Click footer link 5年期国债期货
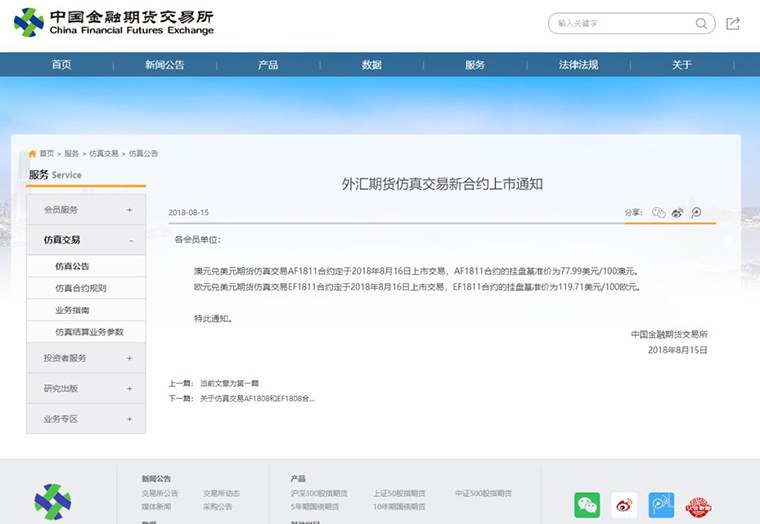The width and height of the screenshot is (760, 524). point(315,507)
